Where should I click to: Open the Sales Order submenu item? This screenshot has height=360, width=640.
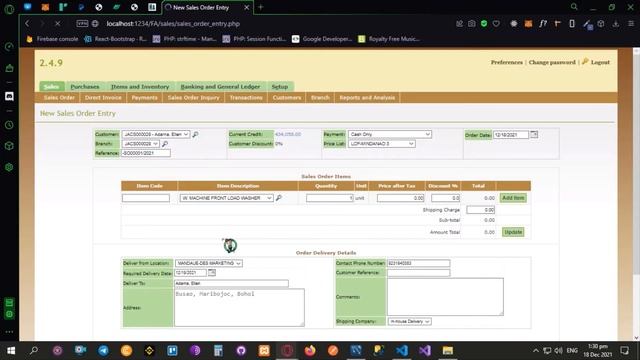click(59, 98)
